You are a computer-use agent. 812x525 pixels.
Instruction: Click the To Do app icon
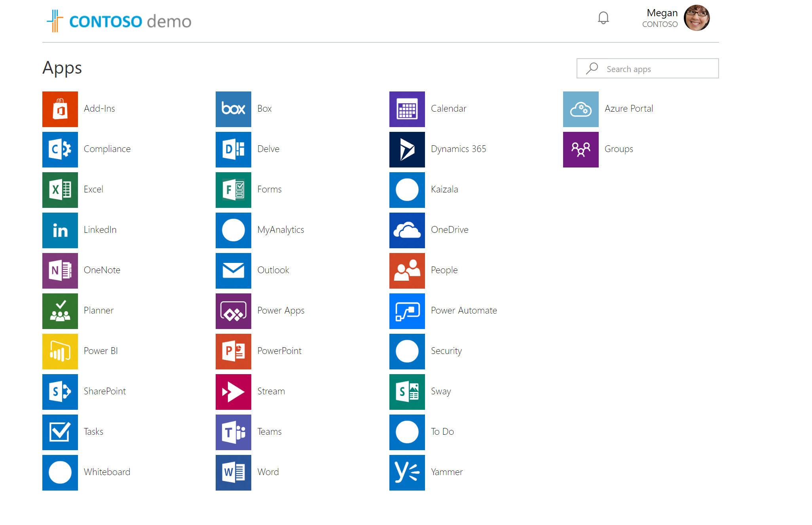click(407, 432)
